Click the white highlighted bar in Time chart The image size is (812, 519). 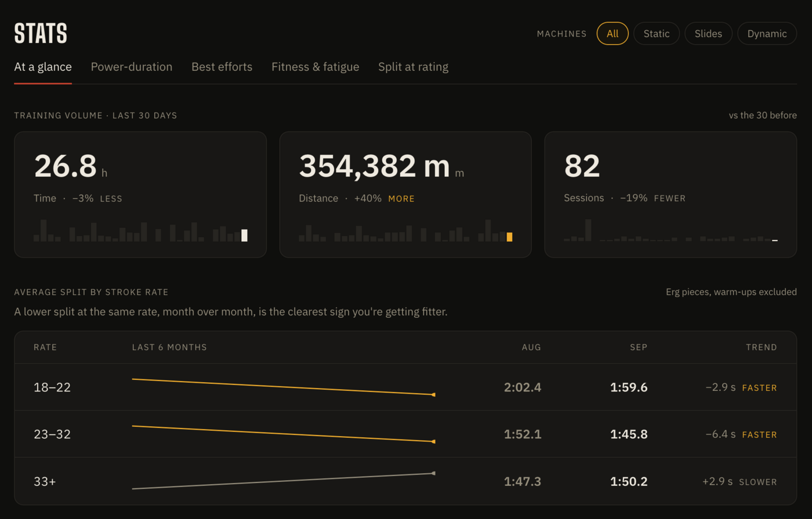(x=244, y=235)
